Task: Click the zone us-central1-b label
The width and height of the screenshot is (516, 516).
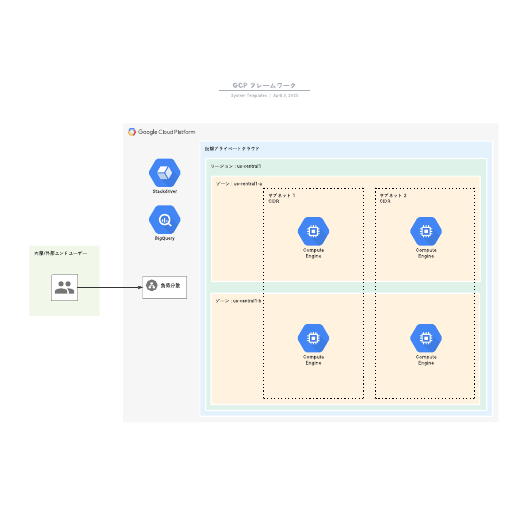Action: (x=238, y=301)
